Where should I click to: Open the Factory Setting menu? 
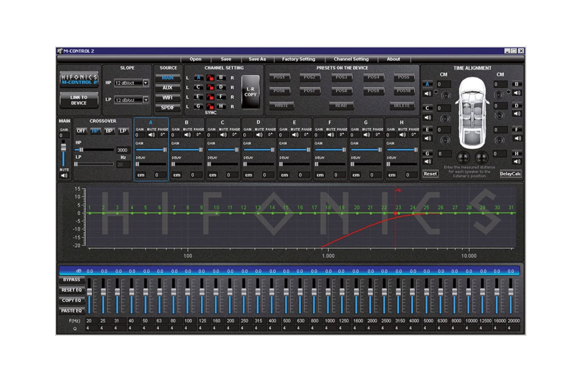[298, 59]
